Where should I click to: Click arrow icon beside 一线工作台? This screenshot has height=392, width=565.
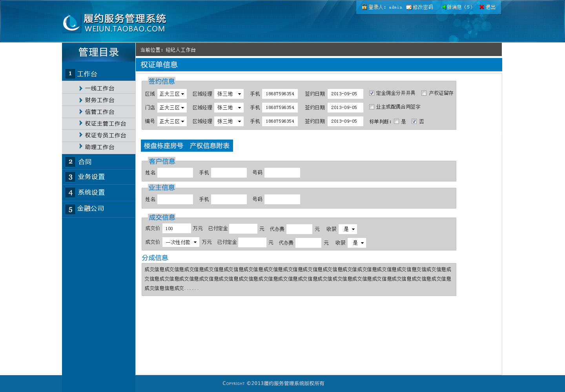coord(80,88)
